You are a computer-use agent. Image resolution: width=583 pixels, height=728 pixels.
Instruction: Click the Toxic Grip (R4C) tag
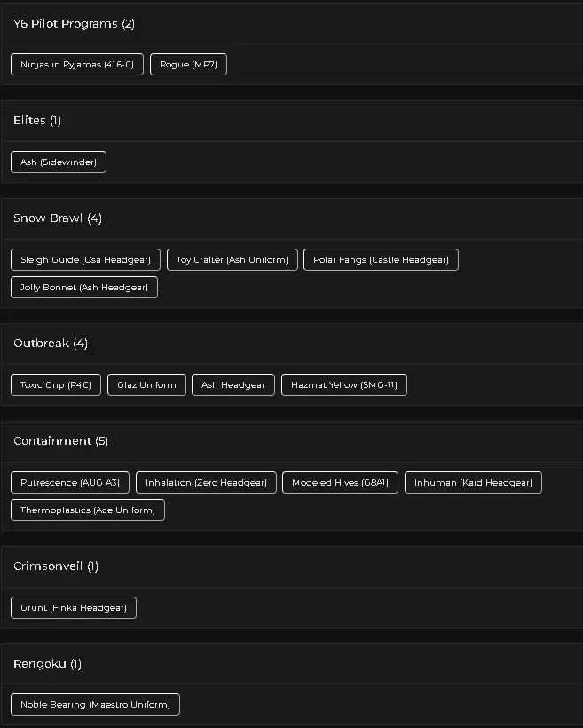click(56, 385)
